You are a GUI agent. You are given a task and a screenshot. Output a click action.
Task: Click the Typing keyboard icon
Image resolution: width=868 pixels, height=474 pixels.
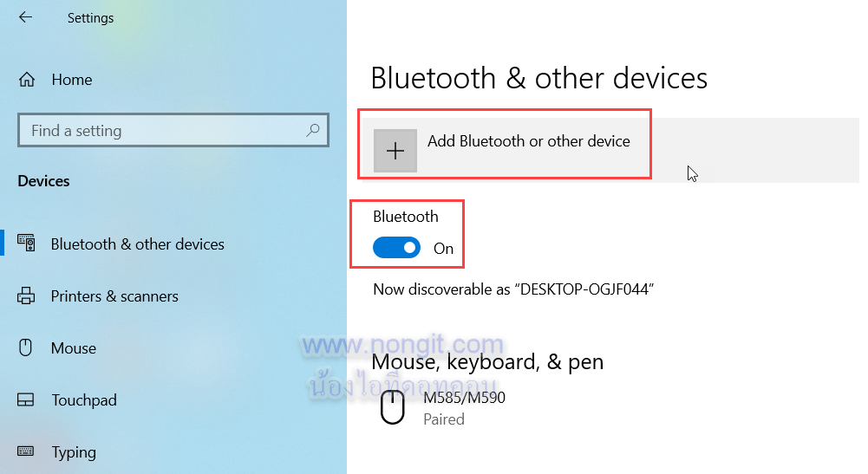(25, 451)
